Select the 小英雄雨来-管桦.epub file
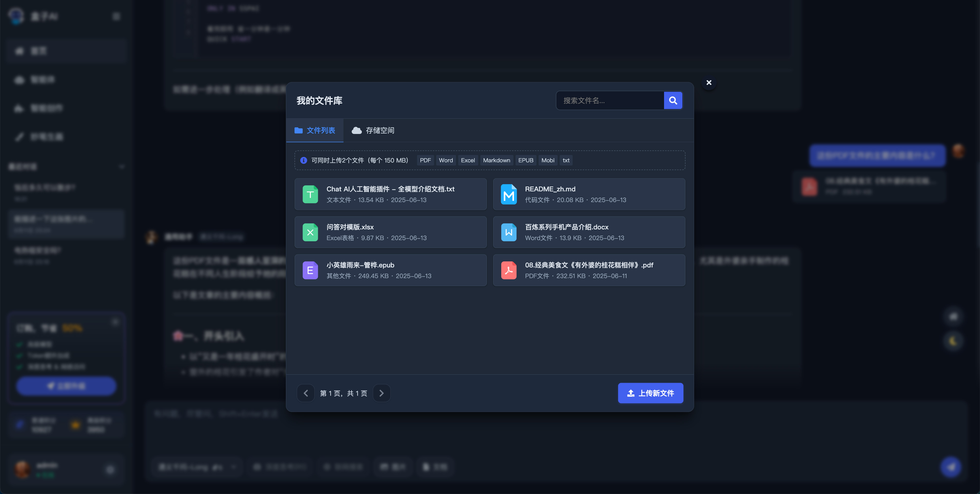This screenshot has height=494, width=980. 390,270
